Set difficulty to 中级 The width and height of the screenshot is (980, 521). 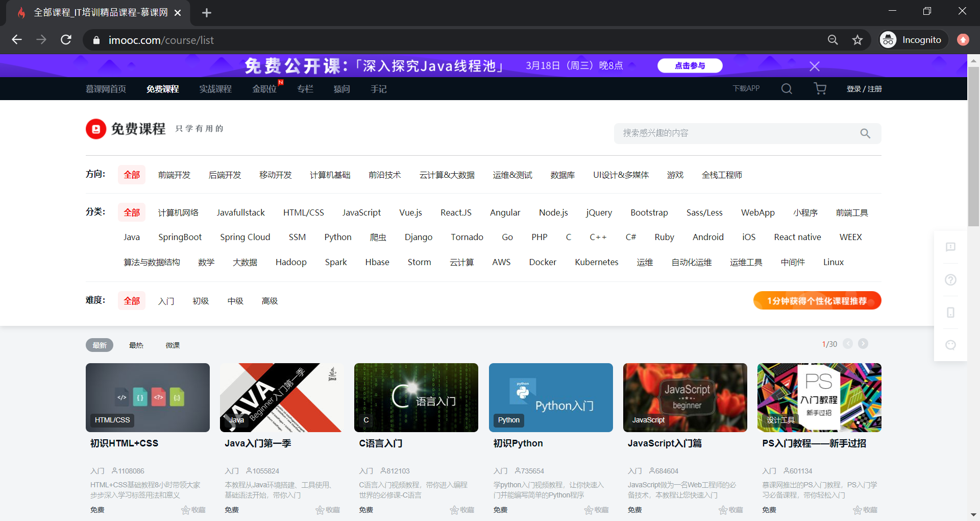(235, 301)
